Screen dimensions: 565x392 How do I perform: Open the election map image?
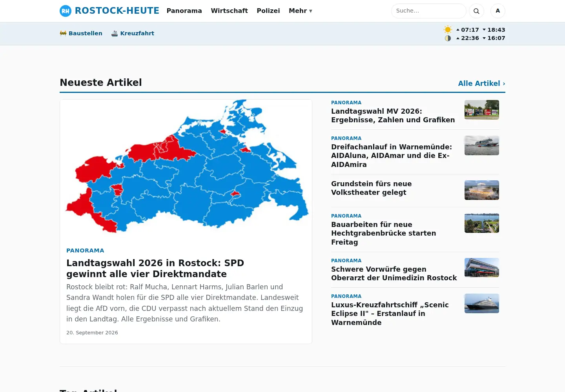click(186, 170)
